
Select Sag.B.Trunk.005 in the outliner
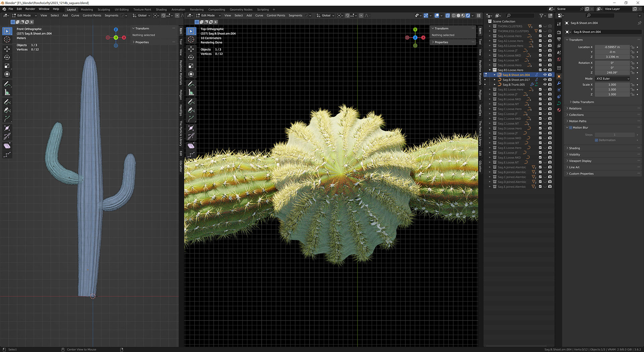click(x=514, y=85)
